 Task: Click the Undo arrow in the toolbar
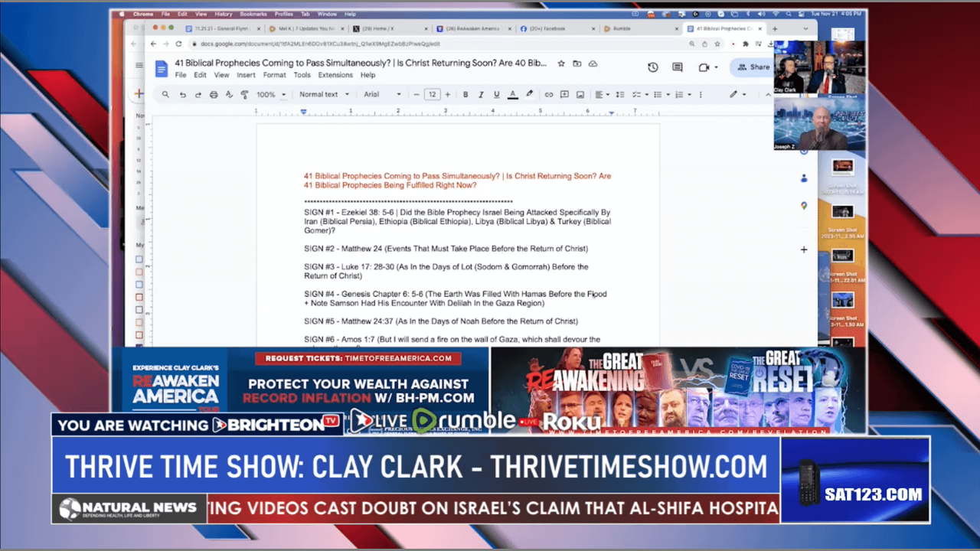(182, 95)
